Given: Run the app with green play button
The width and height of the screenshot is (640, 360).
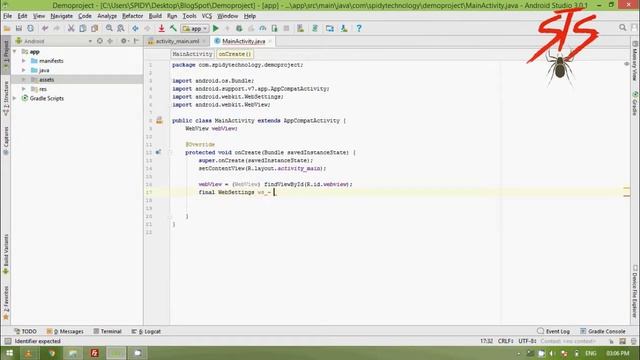Looking at the screenshot, I should (x=216, y=29).
